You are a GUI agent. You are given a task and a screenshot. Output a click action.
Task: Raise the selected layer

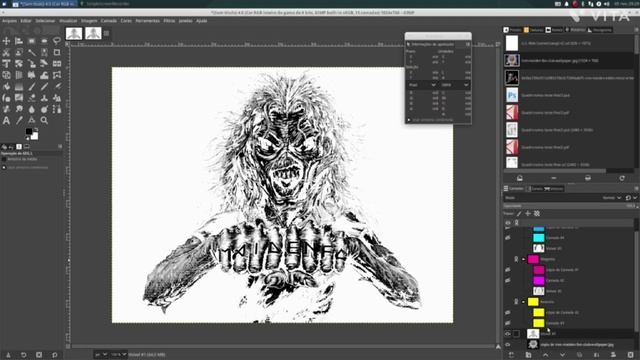tap(545, 355)
